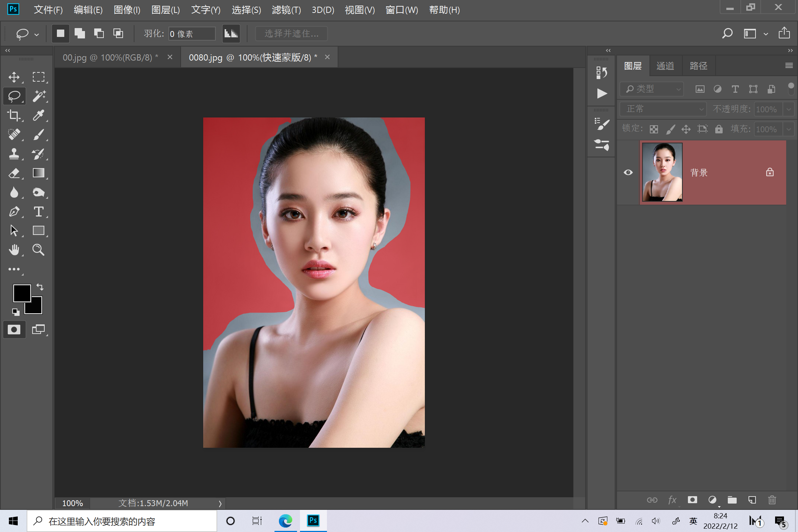The image size is (798, 532).
Task: Select the Rectangle shape tool
Action: (38, 231)
